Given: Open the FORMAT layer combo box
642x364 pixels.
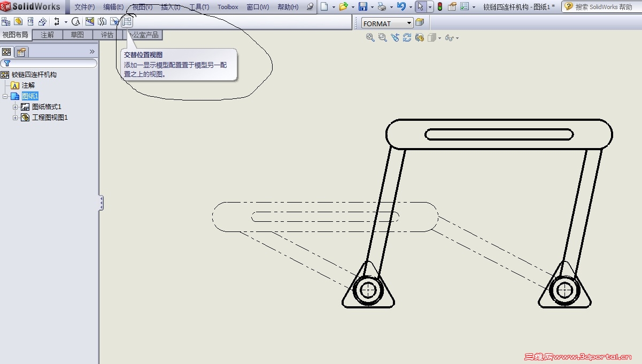Looking at the screenshot, I should coord(388,23).
